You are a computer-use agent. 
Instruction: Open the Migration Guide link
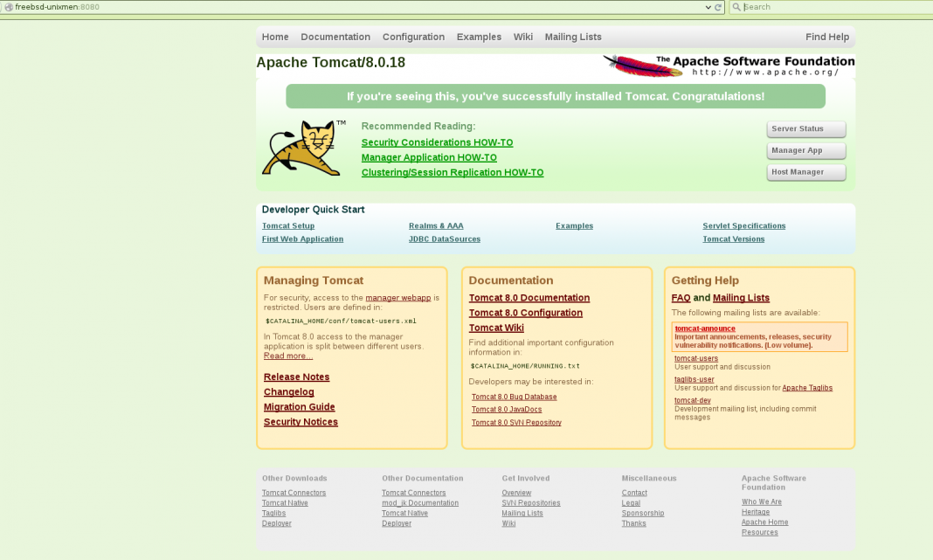(300, 407)
